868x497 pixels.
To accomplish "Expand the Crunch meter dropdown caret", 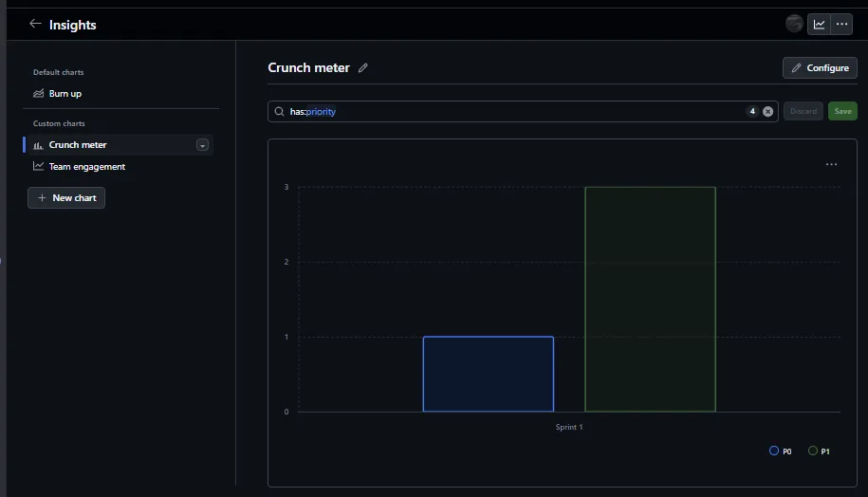I will [201, 145].
